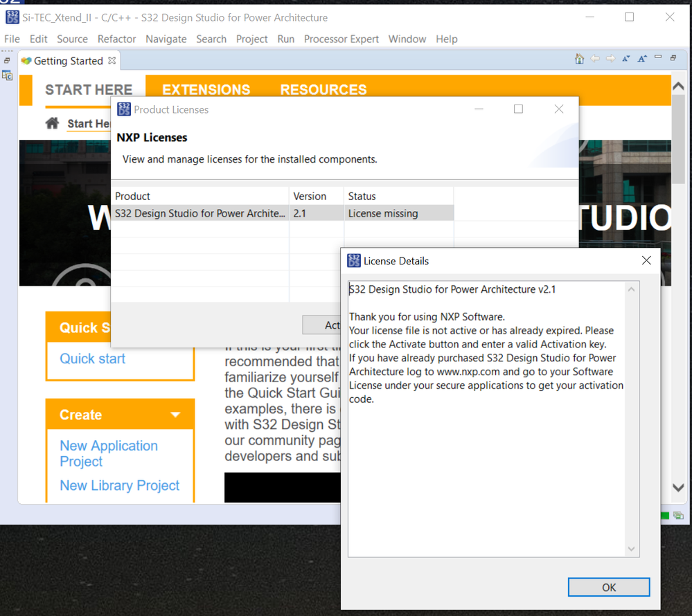Open the Navigate menu

pyautogui.click(x=166, y=39)
